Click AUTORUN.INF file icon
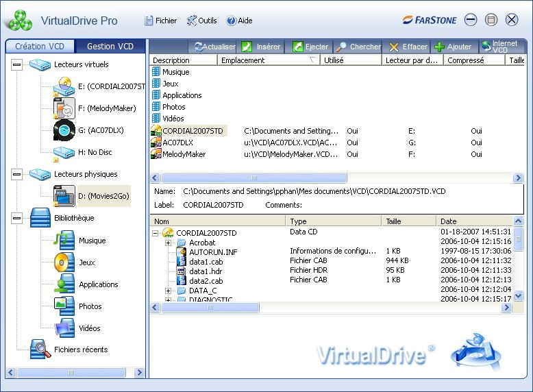 point(181,252)
